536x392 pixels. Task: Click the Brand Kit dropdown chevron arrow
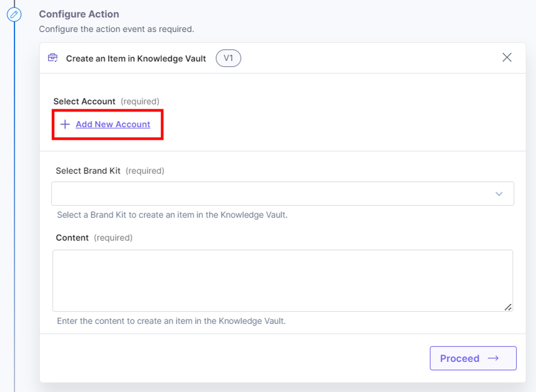pos(499,194)
